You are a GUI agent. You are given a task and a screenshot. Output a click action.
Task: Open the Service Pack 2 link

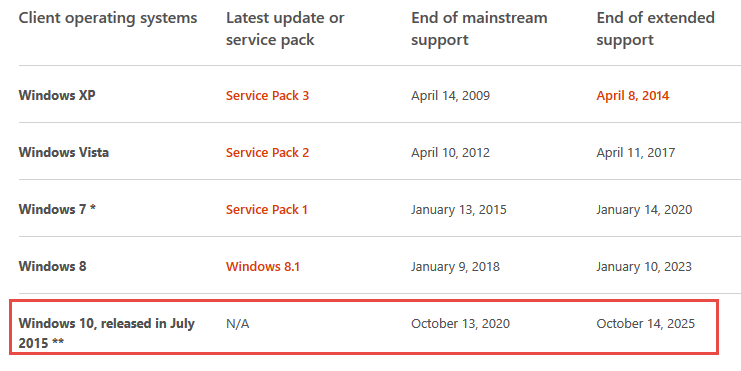pos(267,153)
